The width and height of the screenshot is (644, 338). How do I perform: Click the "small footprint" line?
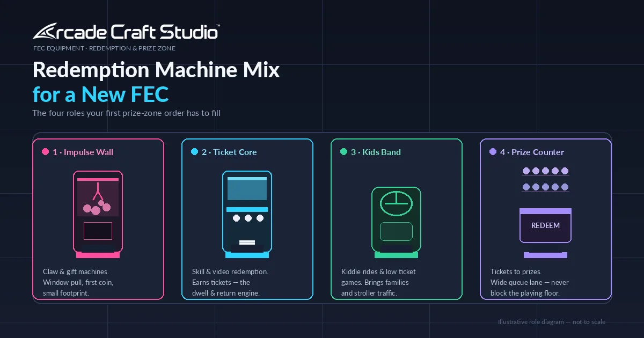[x=66, y=293]
